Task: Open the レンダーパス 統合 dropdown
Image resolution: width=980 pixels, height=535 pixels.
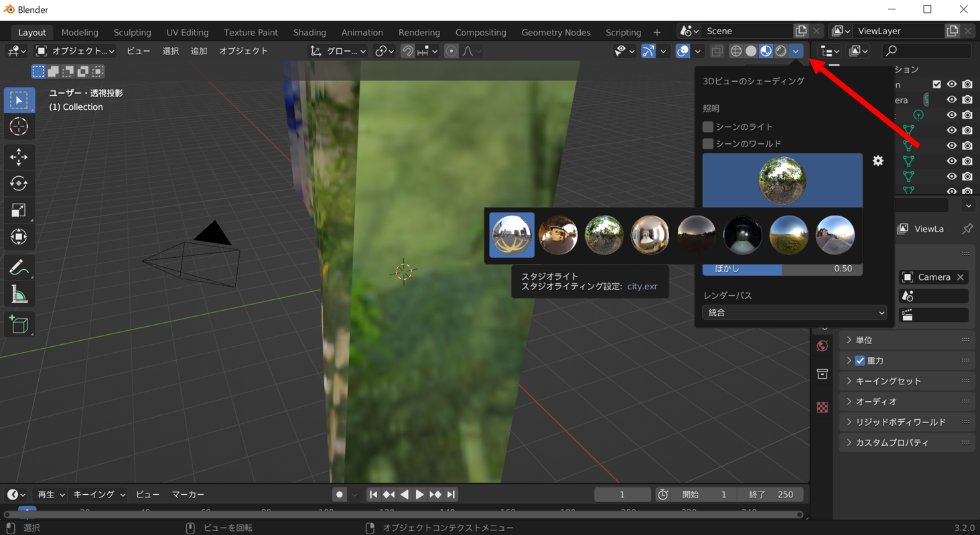Action: (794, 313)
